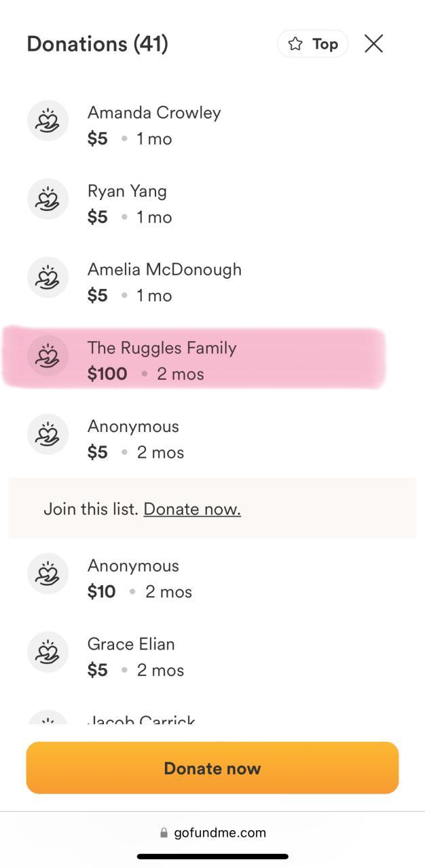This screenshot has height=868, width=425.
Task: Click the icon beside the $10 Anonymous donation
Action: [48, 574]
